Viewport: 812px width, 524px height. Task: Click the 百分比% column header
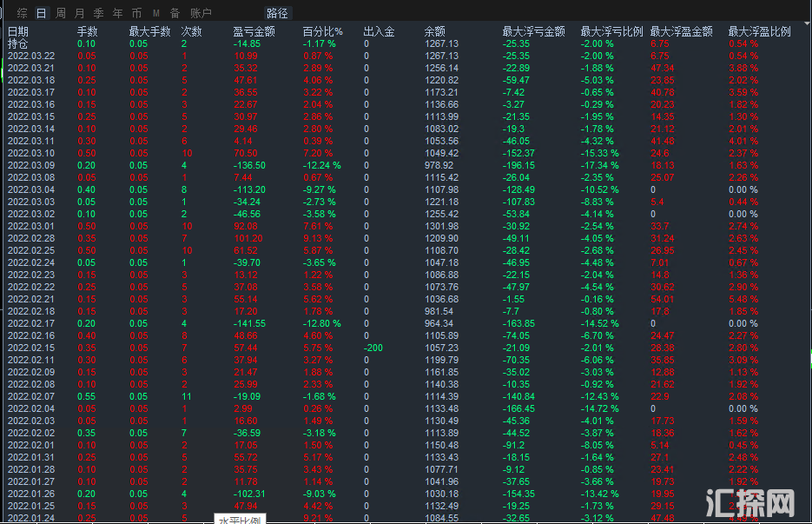point(322,31)
